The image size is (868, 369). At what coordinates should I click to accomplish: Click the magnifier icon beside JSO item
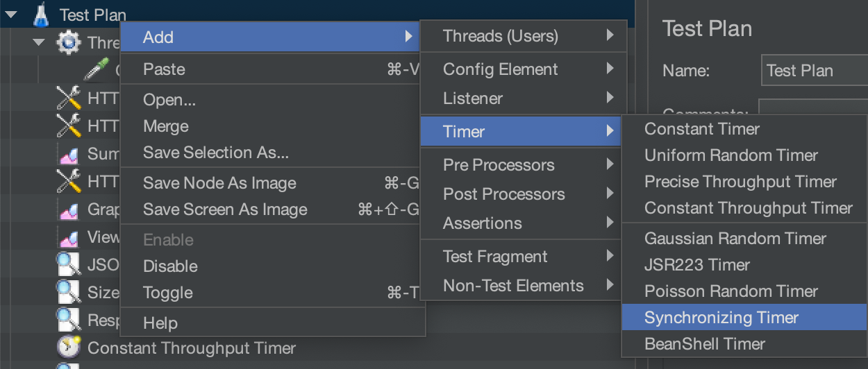click(x=68, y=264)
